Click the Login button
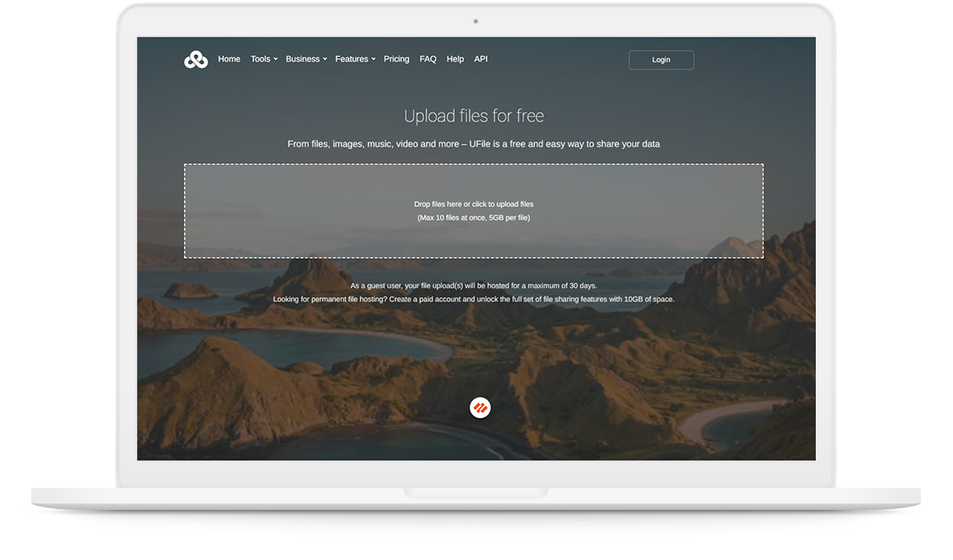This screenshot has height=560, width=953. [x=661, y=59]
